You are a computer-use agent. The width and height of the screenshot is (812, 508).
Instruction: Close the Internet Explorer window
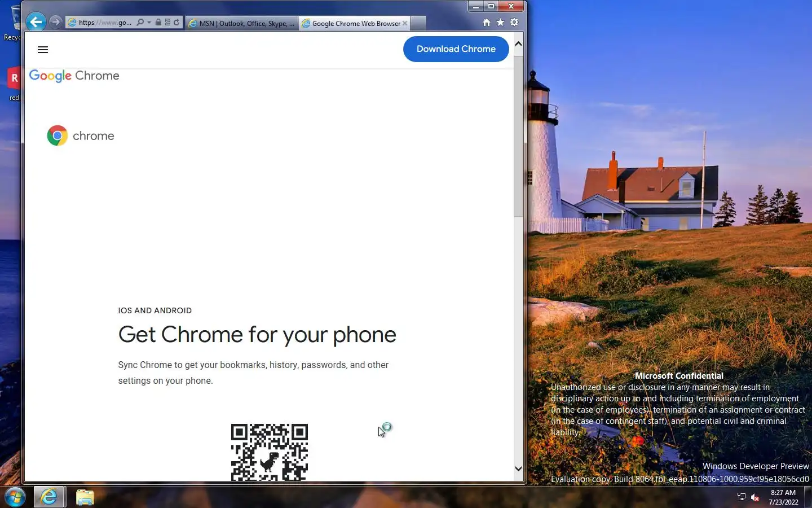coord(511,6)
